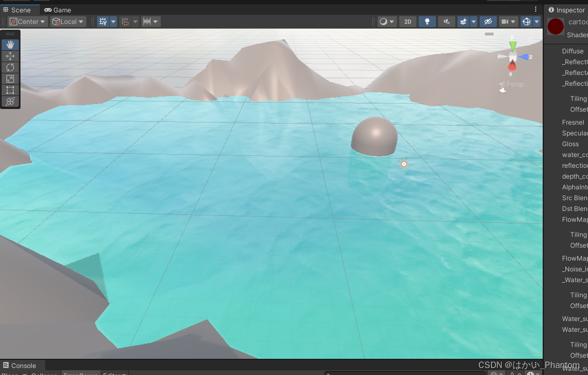
Task: Toggle Gizmos visibility button
Action: pos(527,22)
